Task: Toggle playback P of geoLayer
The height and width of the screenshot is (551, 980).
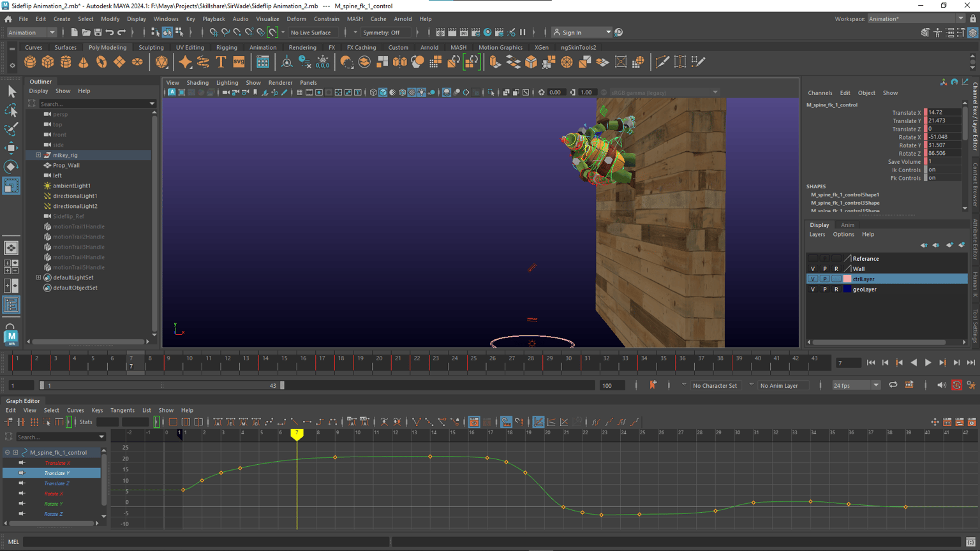Action: point(824,290)
